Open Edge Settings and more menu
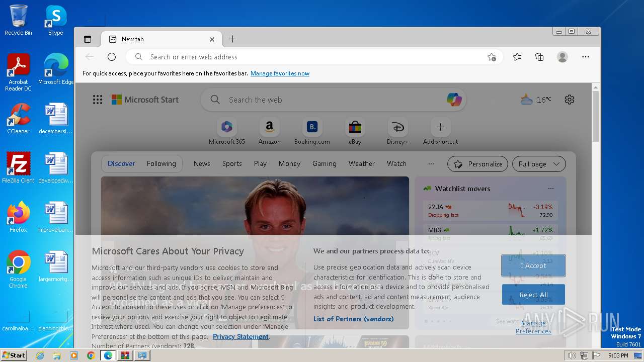 click(586, 57)
